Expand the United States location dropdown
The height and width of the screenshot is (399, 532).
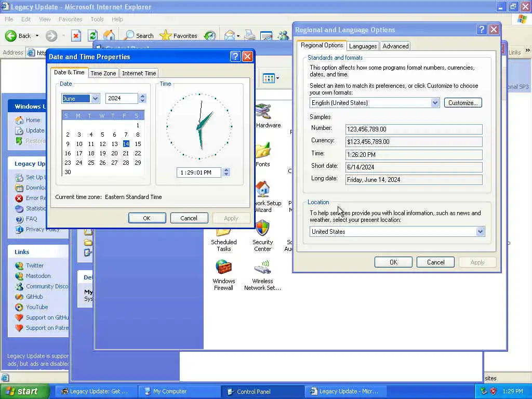pos(480,231)
